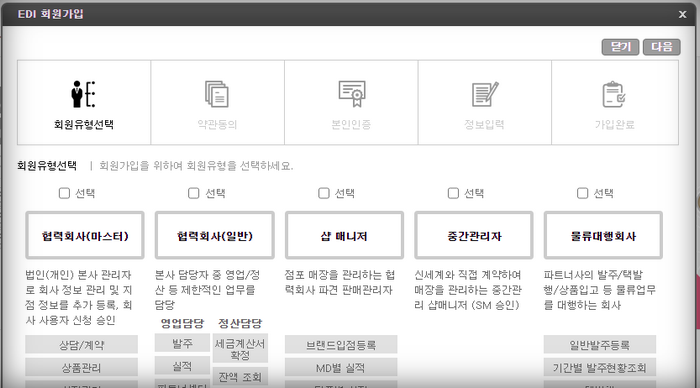Click the 약관동의 documents icon
Viewport: 700px width, 388px height.
point(217,94)
